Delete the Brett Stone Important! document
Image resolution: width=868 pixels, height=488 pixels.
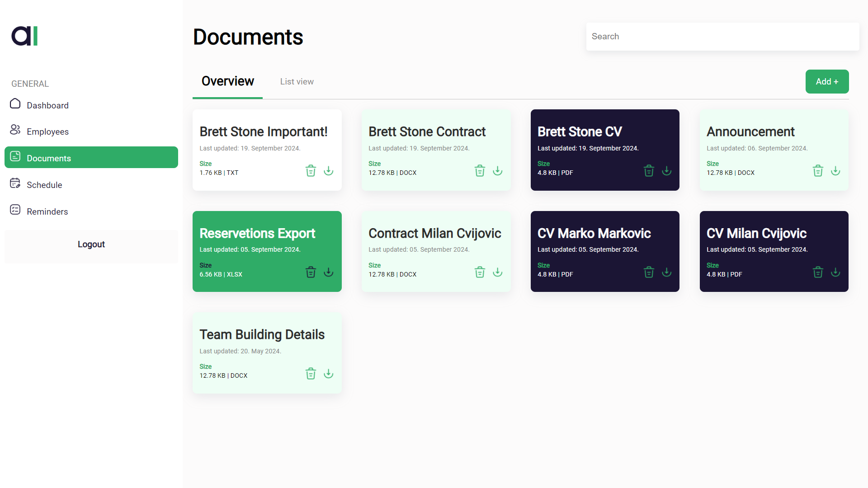point(311,171)
